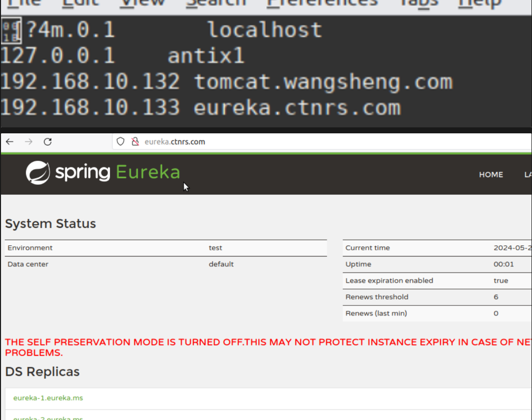The image size is (532, 420).
Task: Open the Help menu in the editor
Action: (480, 3)
